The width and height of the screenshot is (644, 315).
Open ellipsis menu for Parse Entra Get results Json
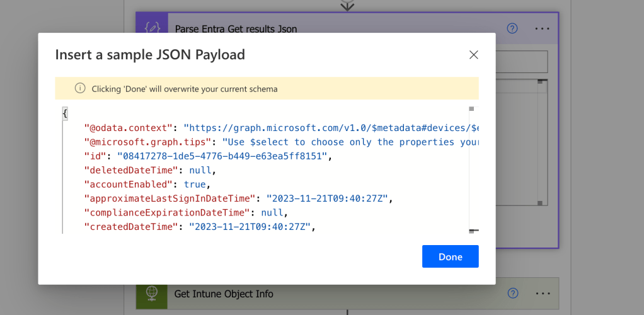coord(543,28)
